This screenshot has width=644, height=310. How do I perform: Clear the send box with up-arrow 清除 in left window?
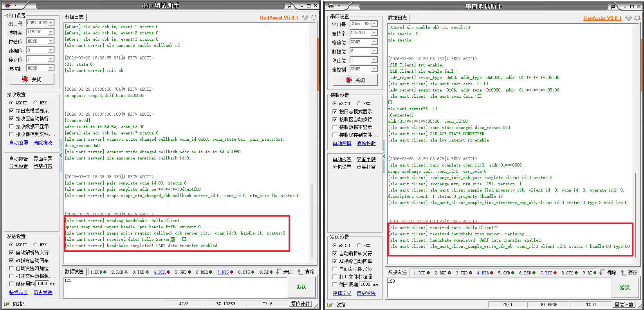[306, 272]
